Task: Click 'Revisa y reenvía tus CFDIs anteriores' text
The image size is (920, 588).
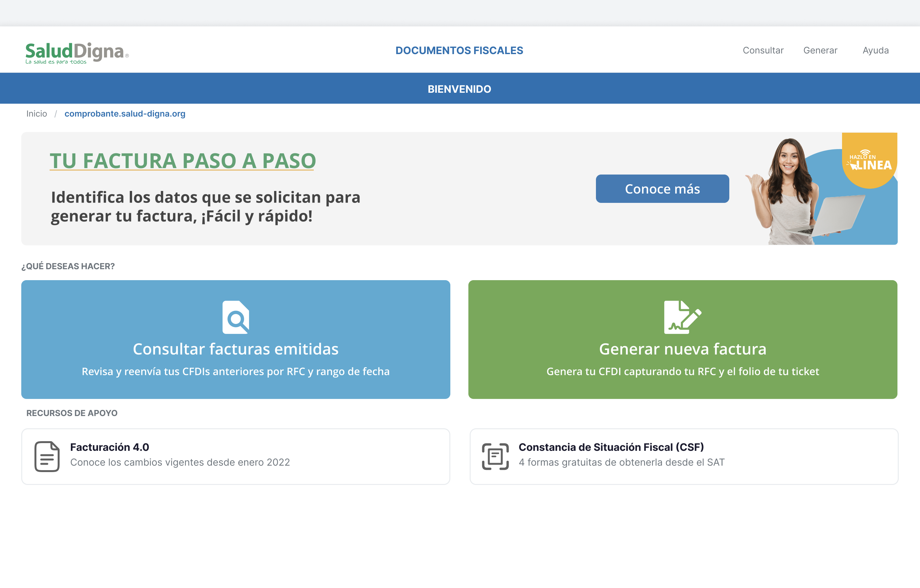Action: [x=236, y=372]
